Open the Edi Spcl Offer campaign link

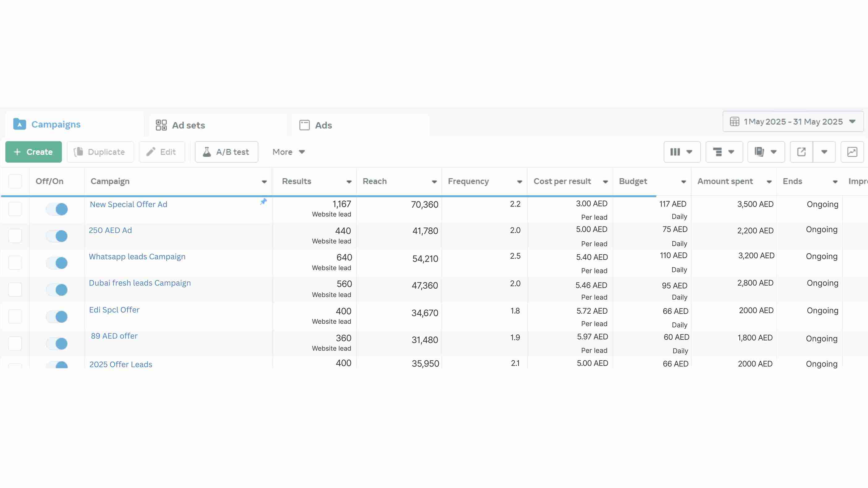click(x=114, y=310)
